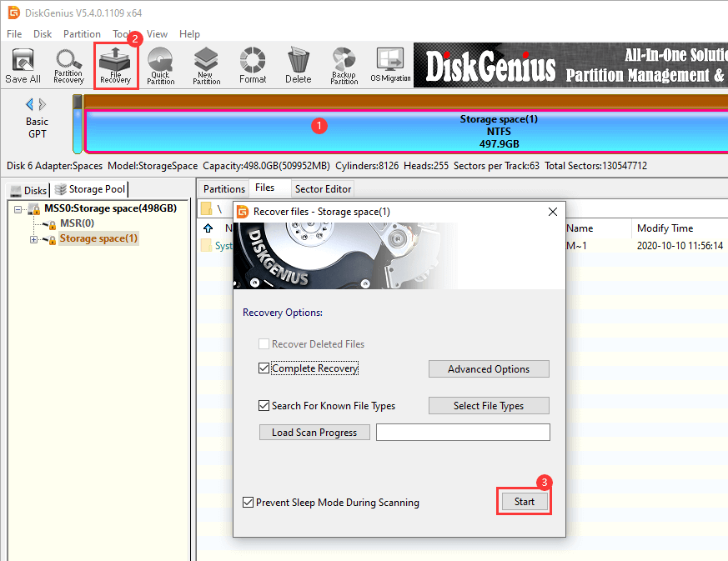This screenshot has width=728, height=561.
Task: Open the Partition Recovery tool
Action: pyautogui.click(x=68, y=65)
